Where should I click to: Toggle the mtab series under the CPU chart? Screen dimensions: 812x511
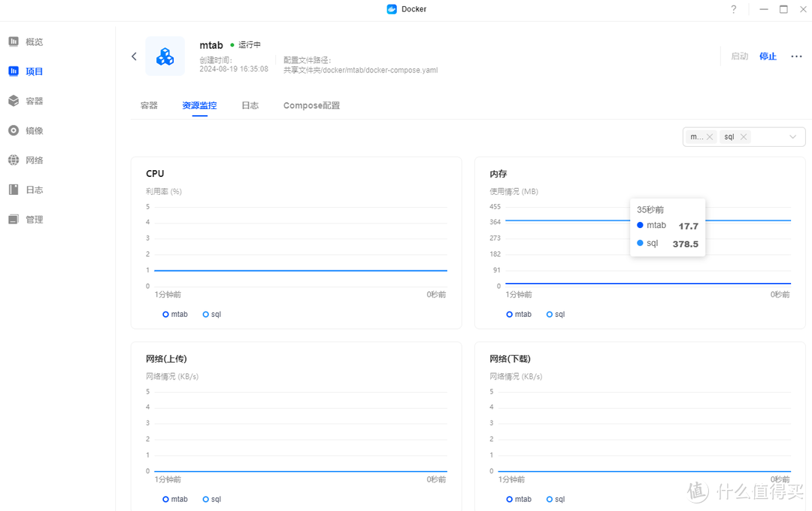coord(175,314)
